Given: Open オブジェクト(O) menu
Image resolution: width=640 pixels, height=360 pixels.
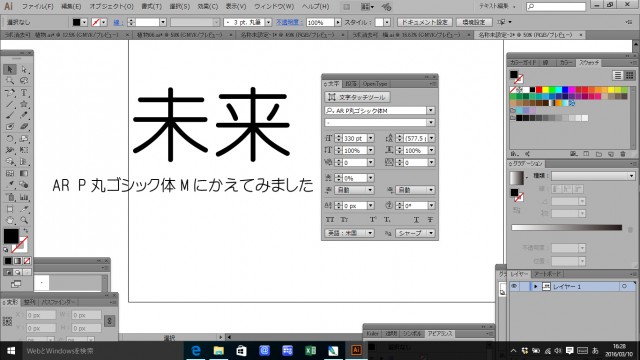Looking at the screenshot, I should click(x=111, y=7).
